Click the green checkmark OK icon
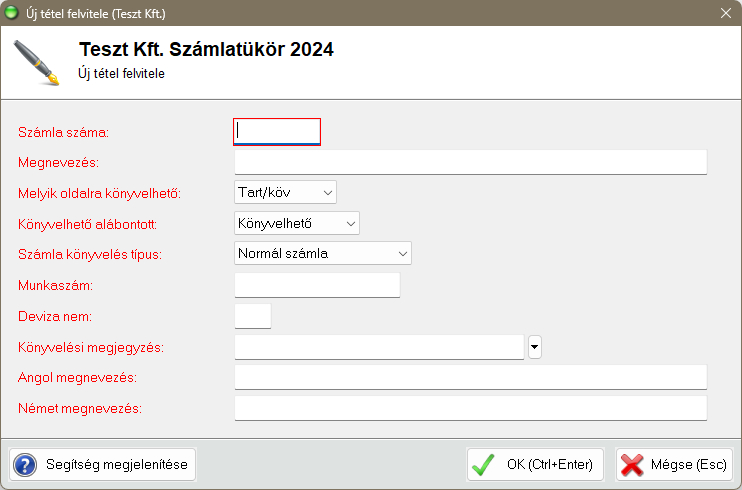This screenshot has height=490, width=742. coord(484,464)
